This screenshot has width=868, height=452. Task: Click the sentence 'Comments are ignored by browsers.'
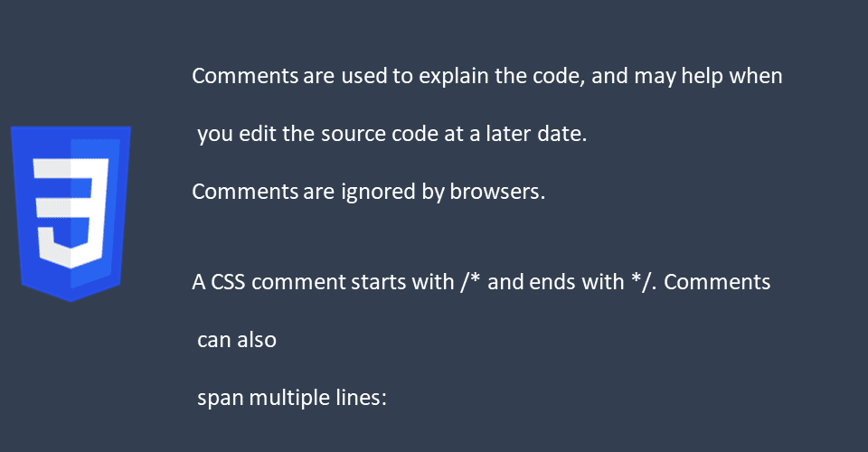click(x=369, y=192)
